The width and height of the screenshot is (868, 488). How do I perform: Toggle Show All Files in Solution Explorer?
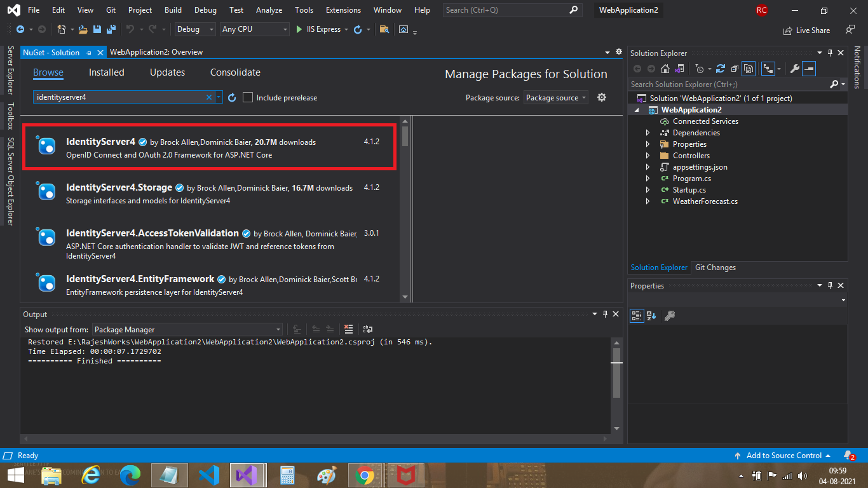(x=749, y=69)
